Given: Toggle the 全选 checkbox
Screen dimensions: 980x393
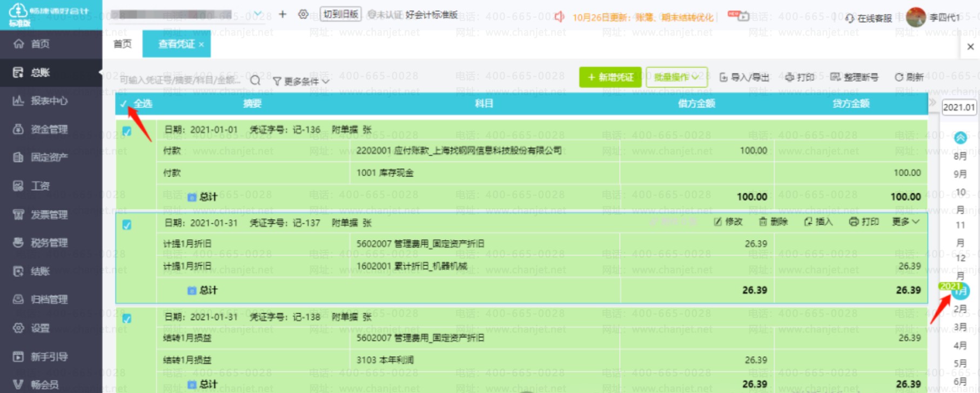Looking at the screenshot, I should coord(124,104).
